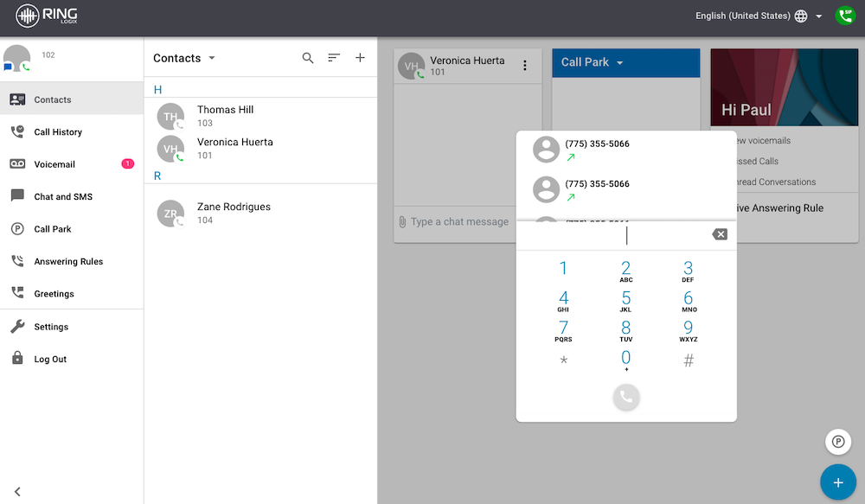
Task: Dial digit 8 TUV on keypad
Action: pyautogui.click(x=626, y=330)
